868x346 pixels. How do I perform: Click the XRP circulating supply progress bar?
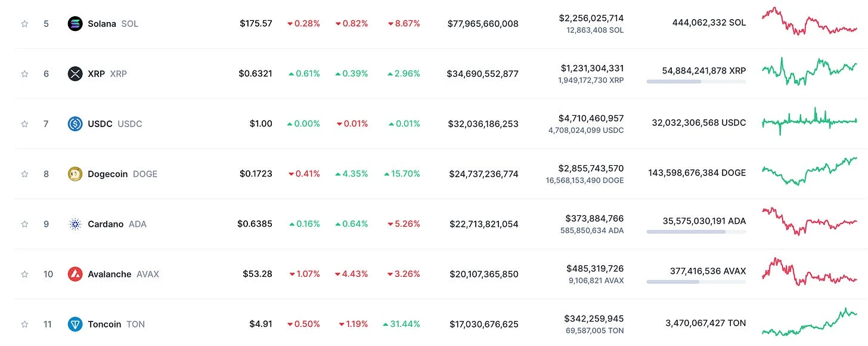[696, 81]
